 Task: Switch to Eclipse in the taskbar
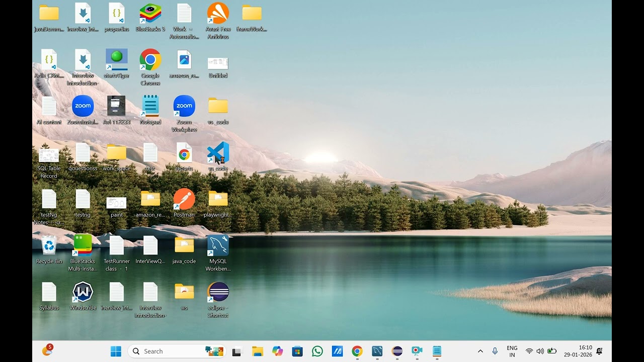[x=397, y=351]
